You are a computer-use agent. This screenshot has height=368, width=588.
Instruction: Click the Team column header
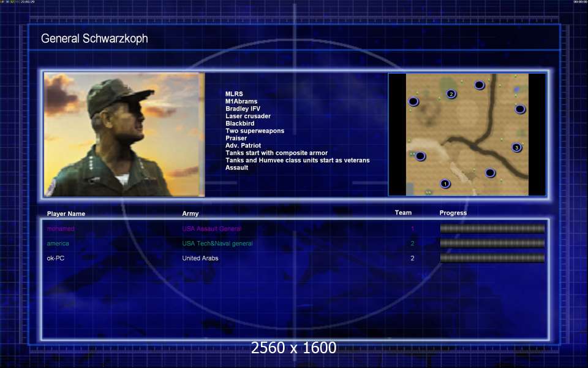coord(403,213)
